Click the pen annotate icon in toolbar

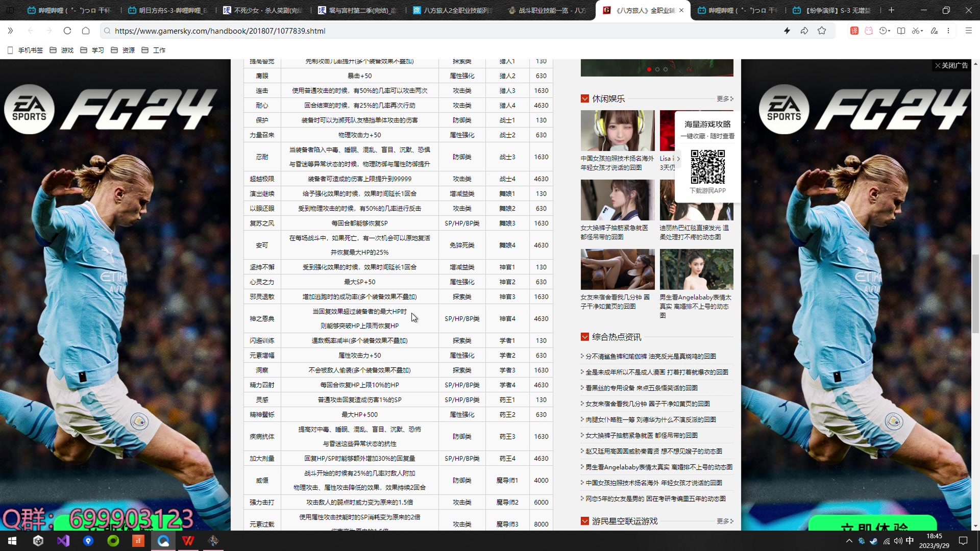pos(934,31)
